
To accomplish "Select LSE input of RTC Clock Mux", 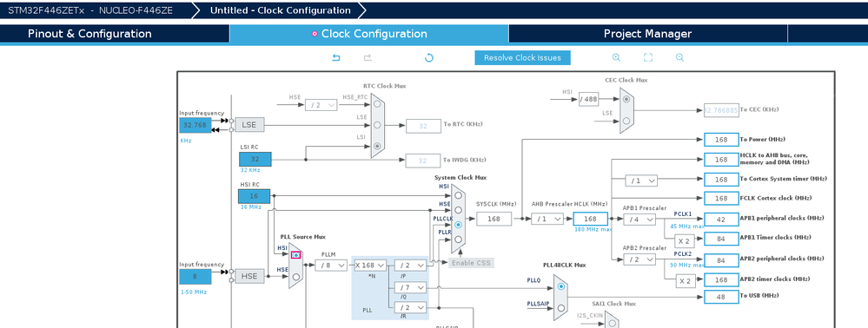I will (377, 125).
